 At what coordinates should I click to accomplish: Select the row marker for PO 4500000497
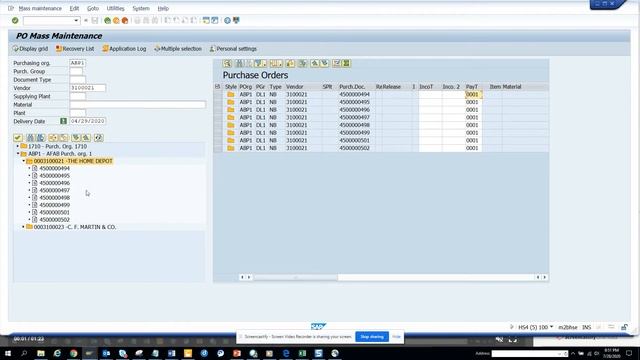[218, 118]
